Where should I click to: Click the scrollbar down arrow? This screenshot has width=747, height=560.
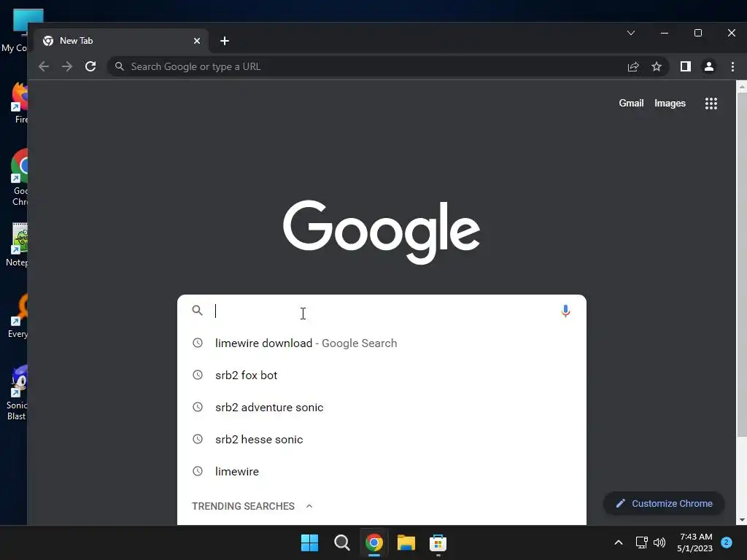pos(742,520)
